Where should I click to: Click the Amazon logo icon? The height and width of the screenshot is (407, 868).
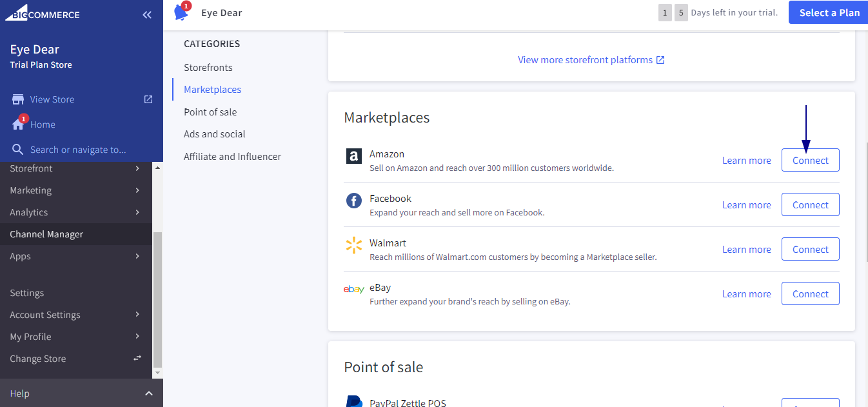pos(354,156)
